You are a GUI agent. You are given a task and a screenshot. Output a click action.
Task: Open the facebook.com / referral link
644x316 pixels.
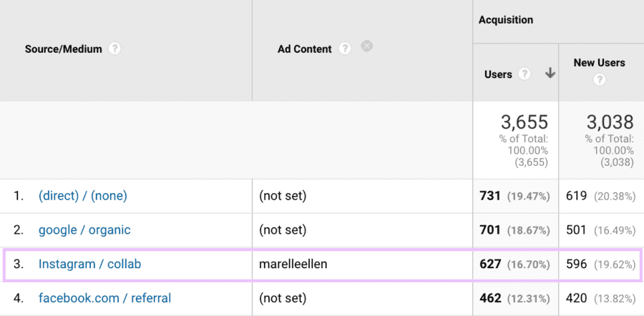(x=104, y=297)
